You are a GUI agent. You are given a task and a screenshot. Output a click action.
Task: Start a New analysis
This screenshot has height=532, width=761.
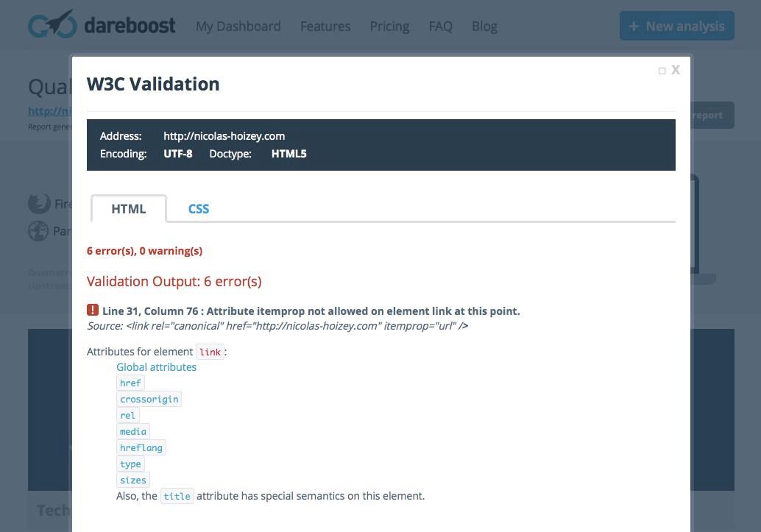[x=677, y=26]
